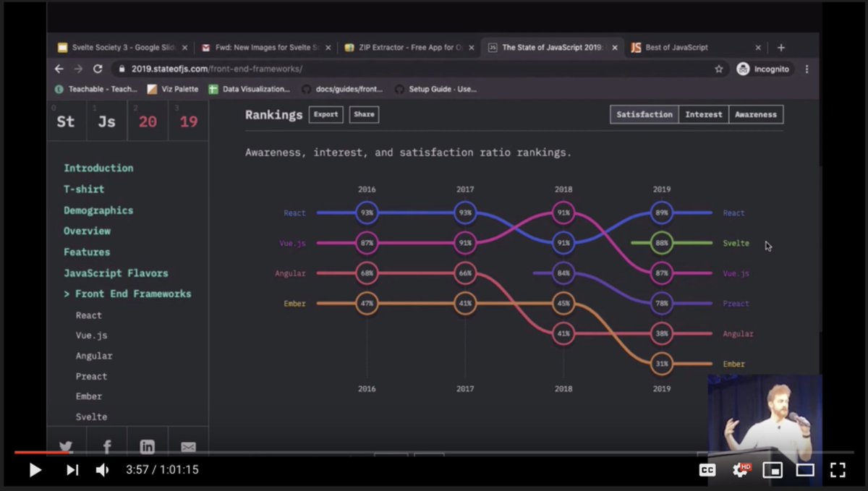The height and width of the screenshot is (491, 868).
Task: Open Overview in sidebar
Action: point(87,231)
